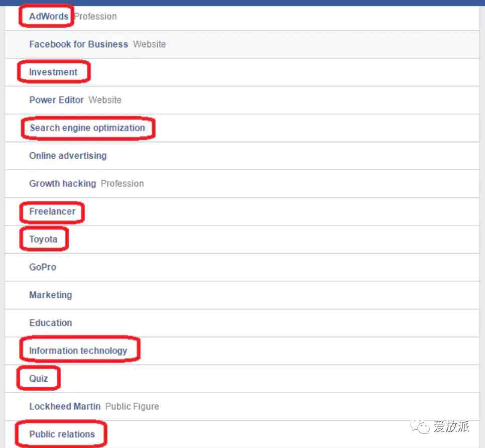The height and width of the screenshot is (448, 485).
Task: Open the Power Editor website link
Action: pos(56,100)
